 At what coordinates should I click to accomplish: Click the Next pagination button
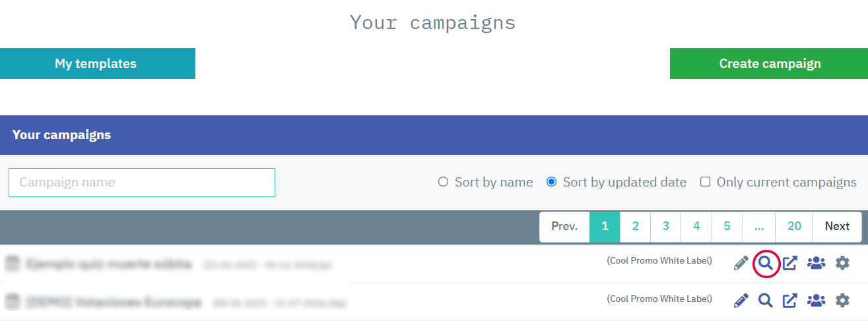coord(837,227)
